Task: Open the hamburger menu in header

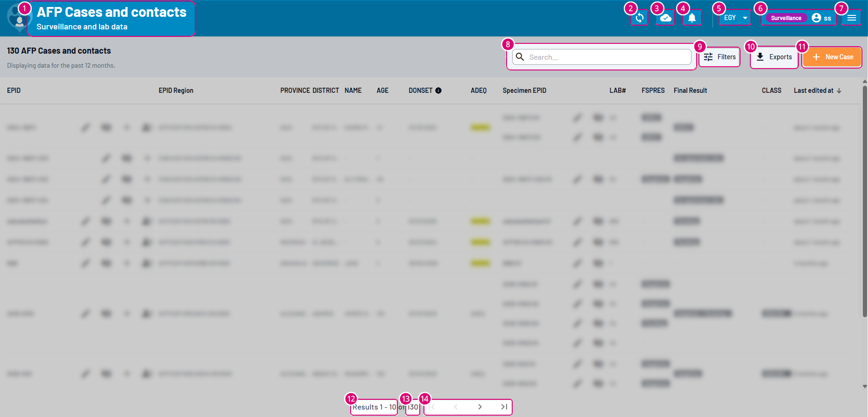Action: (851, 18)
